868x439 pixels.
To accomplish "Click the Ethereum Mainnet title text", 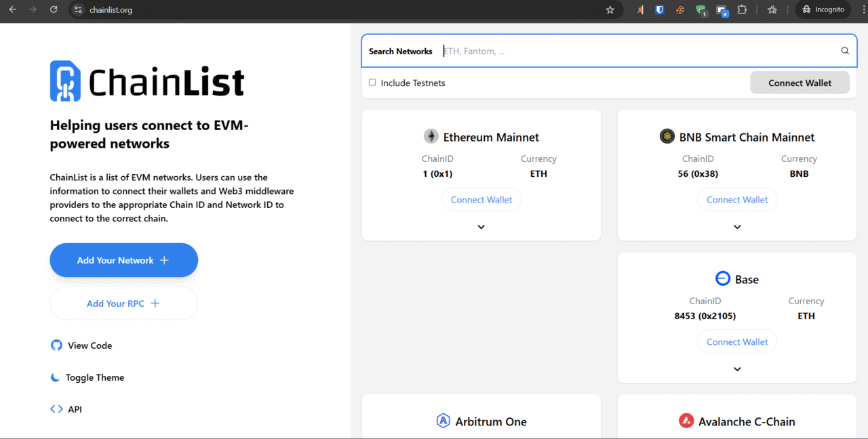I will pos(491,137).
